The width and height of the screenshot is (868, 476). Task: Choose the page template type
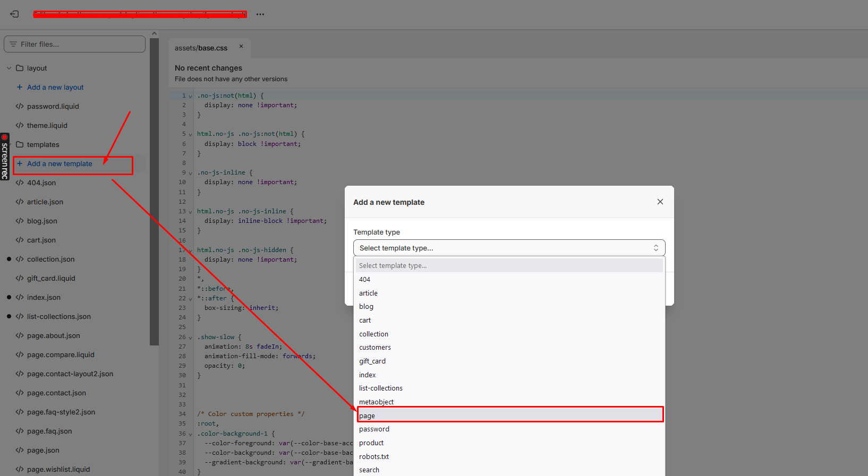(x=509, y=416)
